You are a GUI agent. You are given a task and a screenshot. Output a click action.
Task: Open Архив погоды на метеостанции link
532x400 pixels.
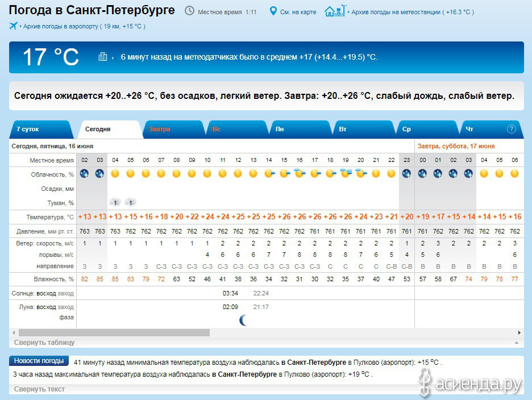click(413, 12)
